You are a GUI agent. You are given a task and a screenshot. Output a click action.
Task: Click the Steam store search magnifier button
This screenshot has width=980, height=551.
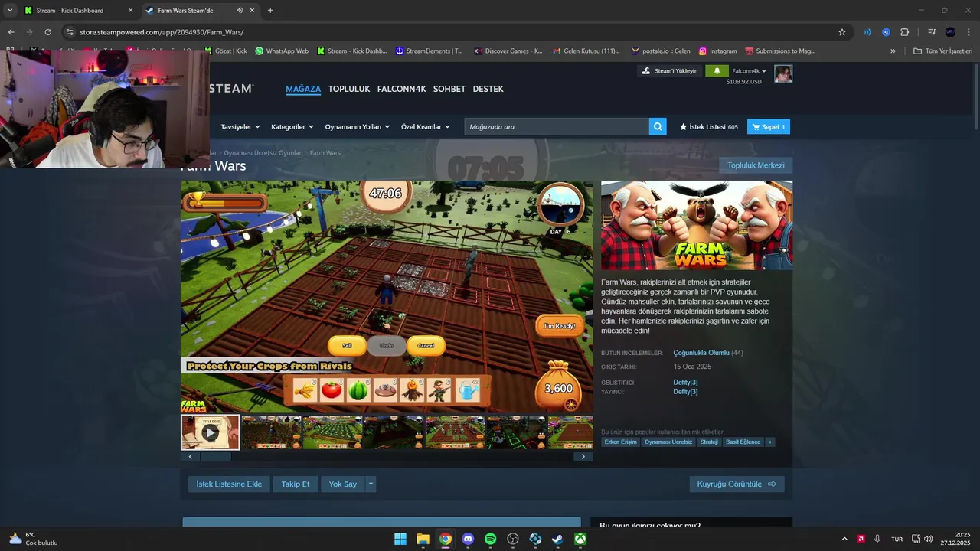coord(658,127)
